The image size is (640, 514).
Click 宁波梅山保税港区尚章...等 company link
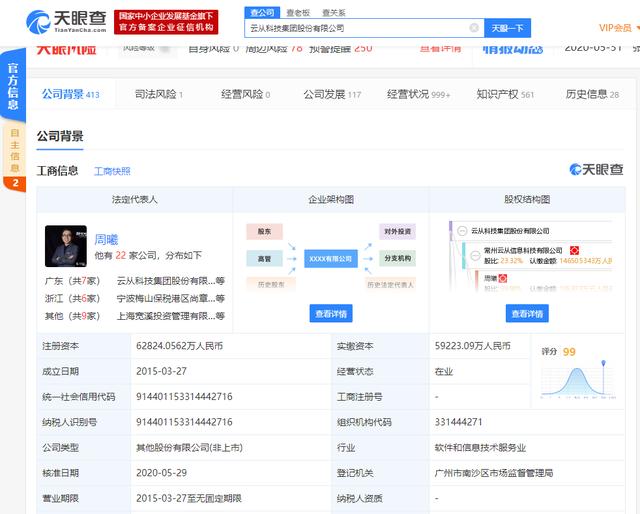click(171, 298)
